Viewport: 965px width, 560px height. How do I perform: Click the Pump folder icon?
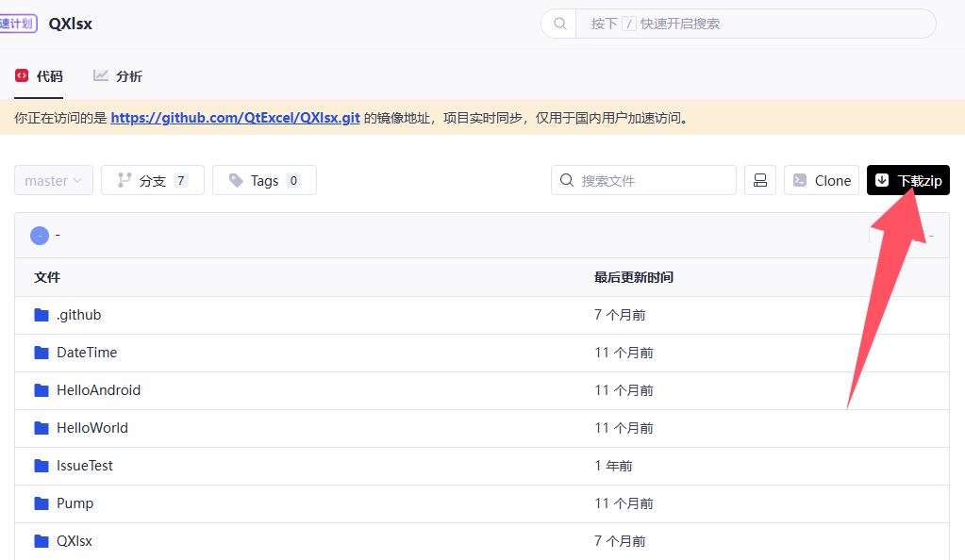42,503
